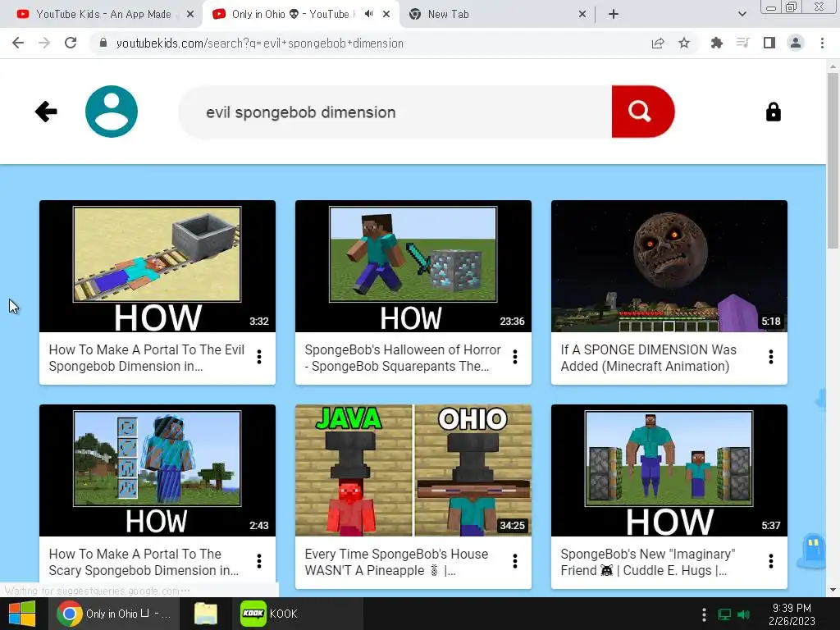Play the diamond Steve HOW thumbnail, 2:43
Viewport: 840px width, 630px height.
click(x=157, y=470)
